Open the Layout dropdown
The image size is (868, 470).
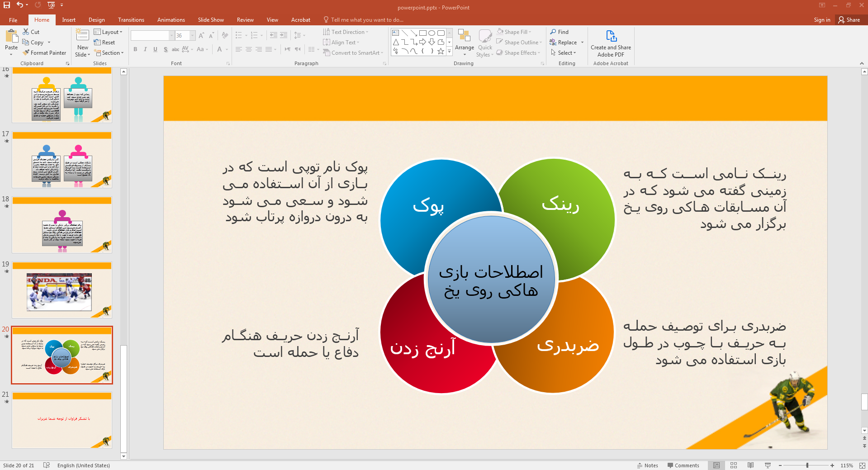point(108,32)
